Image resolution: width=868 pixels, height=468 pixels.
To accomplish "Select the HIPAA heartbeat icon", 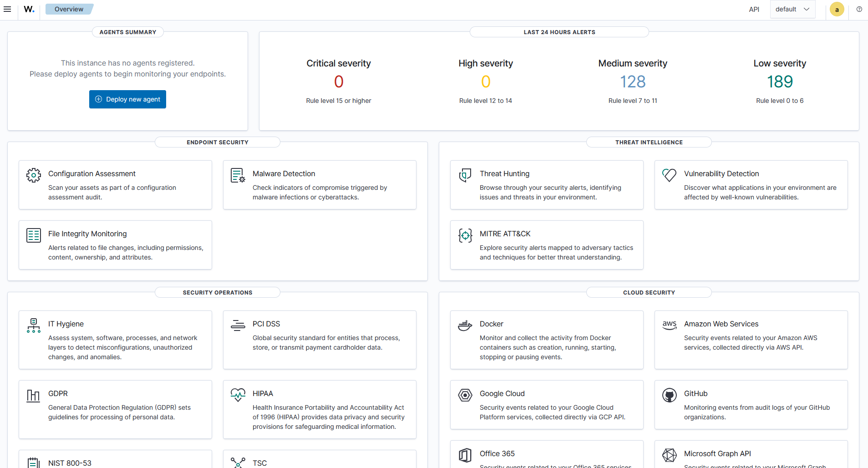I will (238, 395).
